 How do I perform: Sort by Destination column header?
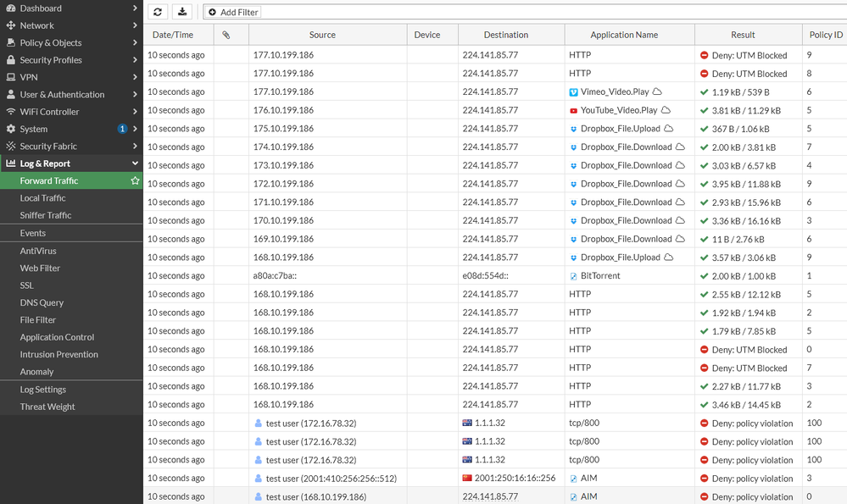coord(511,35)
